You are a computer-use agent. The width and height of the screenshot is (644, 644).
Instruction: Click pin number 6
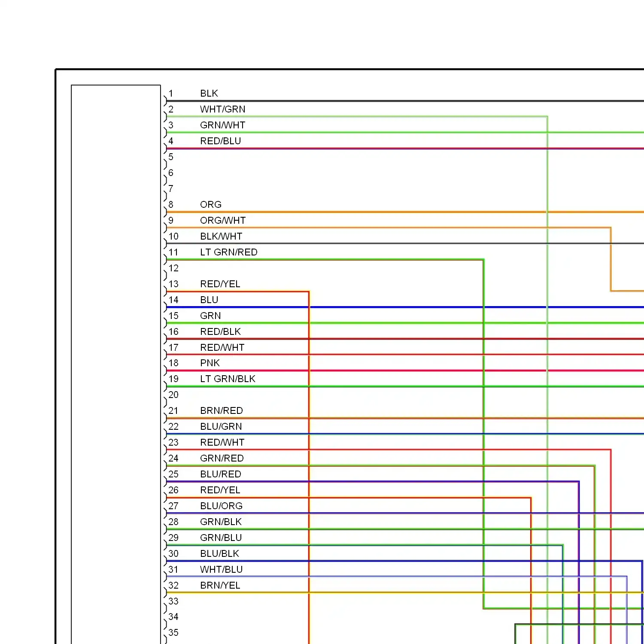click(171, 173)
